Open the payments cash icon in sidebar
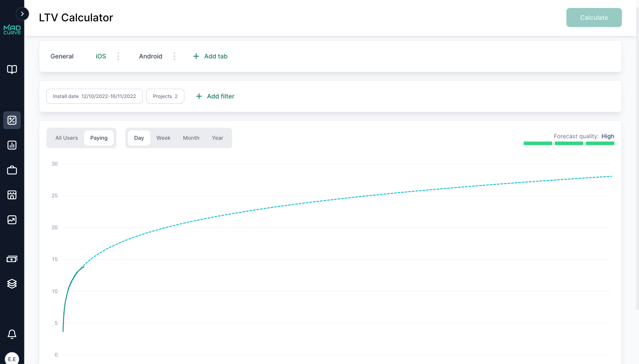Viewport: 639px width, 364px height. [12, 259]
